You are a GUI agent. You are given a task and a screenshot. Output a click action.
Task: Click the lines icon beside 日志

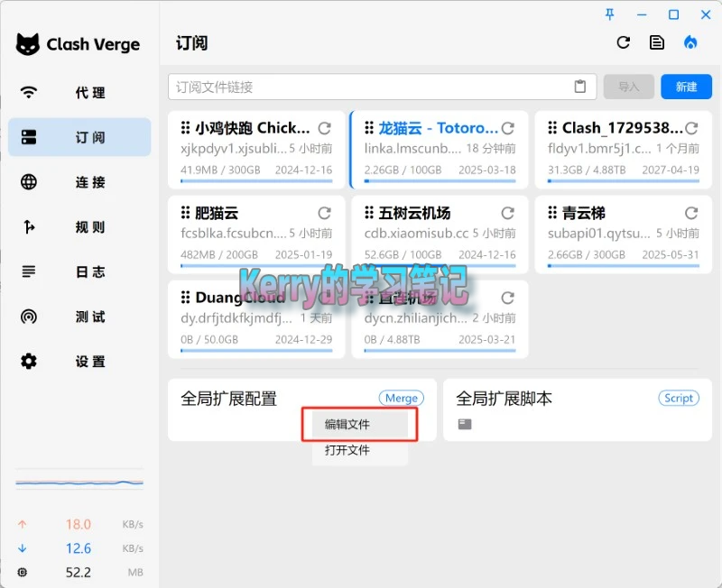(29, 271)
